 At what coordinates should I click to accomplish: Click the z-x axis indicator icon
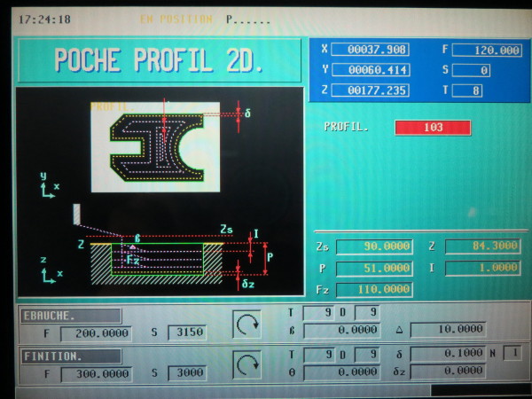48,268
